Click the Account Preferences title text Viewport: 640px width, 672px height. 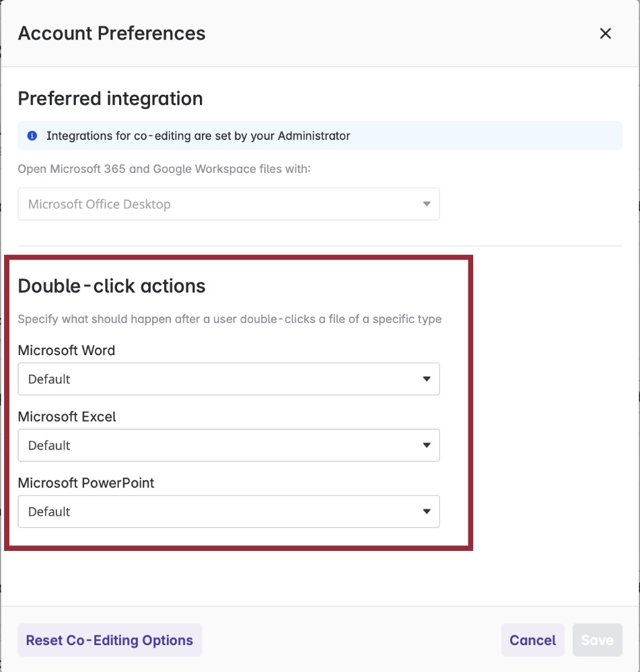click(112, 34)
